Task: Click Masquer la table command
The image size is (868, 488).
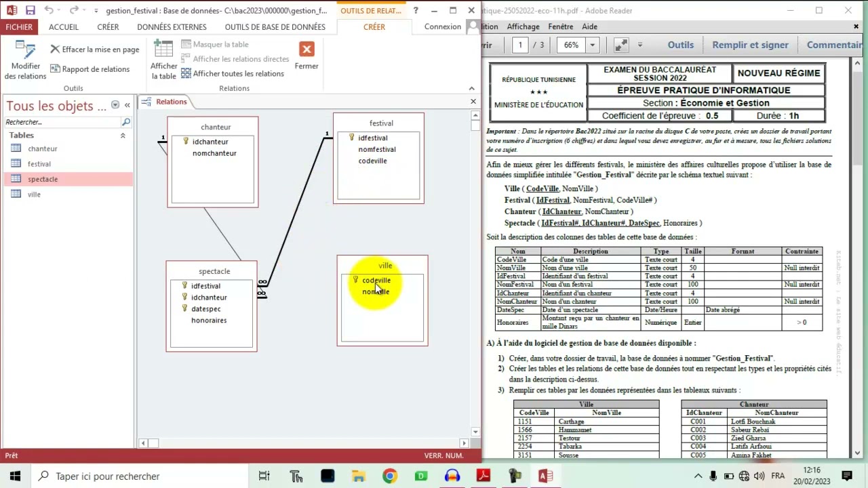Action: [214, 44]
